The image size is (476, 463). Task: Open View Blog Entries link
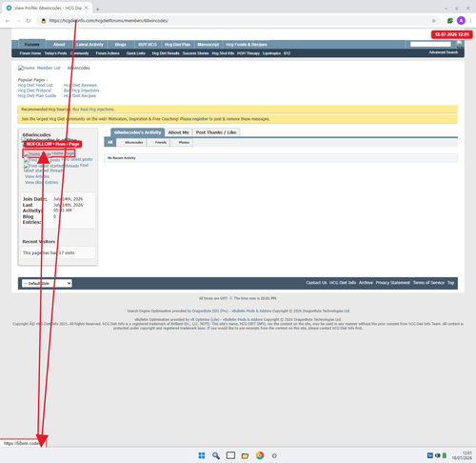click(x=42, y=182)
